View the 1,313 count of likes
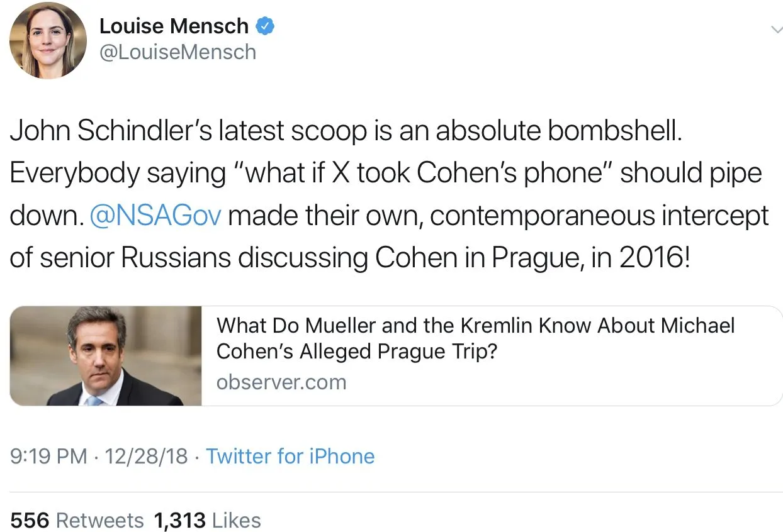The height and width of the screenshot is (532, 783). [179, 520]
